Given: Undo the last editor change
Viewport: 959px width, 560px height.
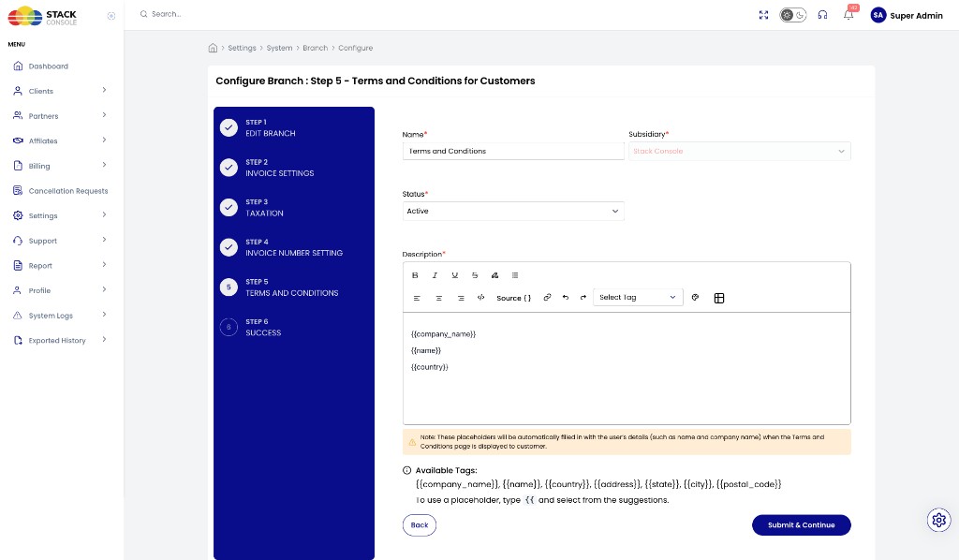Looking at the screenshot, I should coord(566,298).
